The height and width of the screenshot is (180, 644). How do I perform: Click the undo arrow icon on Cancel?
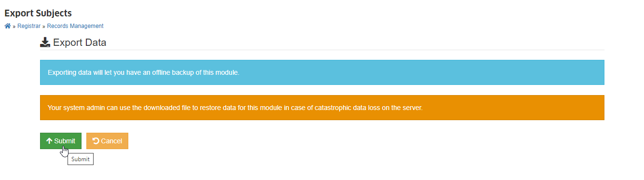[96, 141]
